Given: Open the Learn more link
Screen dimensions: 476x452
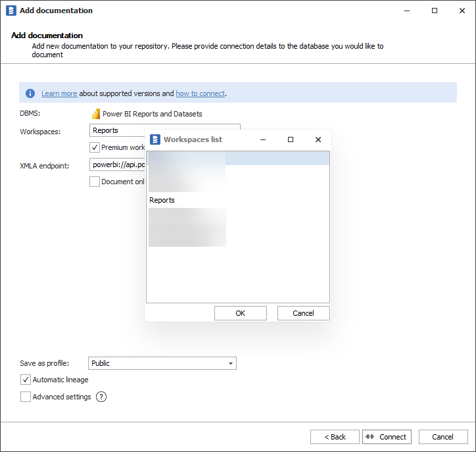Looking at the screenshot, I should (59, 93).
